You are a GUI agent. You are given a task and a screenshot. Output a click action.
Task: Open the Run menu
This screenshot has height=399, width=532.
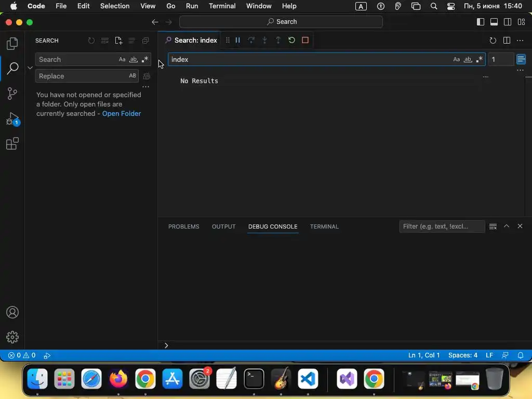click(192, 6)
